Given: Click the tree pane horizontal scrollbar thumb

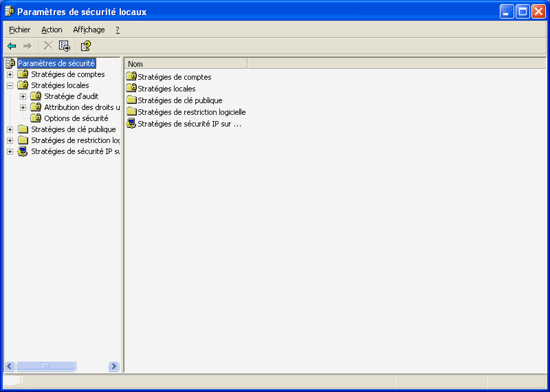Looking at the screenshot, I should 46,367.
